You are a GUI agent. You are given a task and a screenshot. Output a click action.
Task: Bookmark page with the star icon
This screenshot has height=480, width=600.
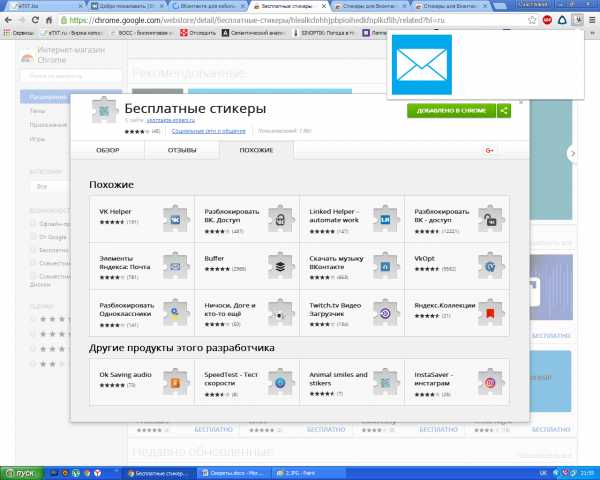532,20
